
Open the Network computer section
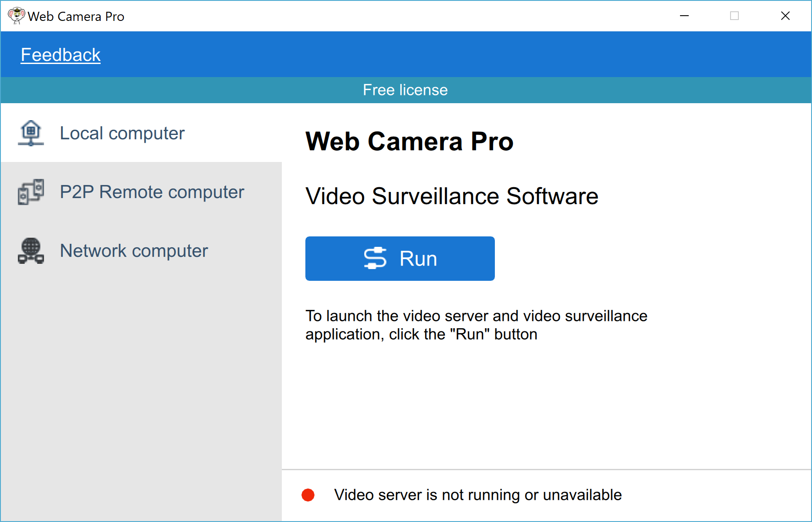click(x=134, y=250)
